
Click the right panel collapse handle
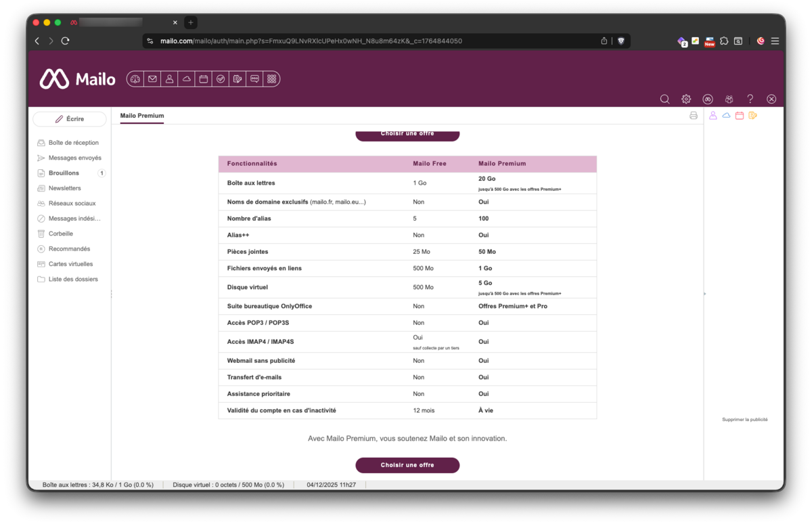704,294
